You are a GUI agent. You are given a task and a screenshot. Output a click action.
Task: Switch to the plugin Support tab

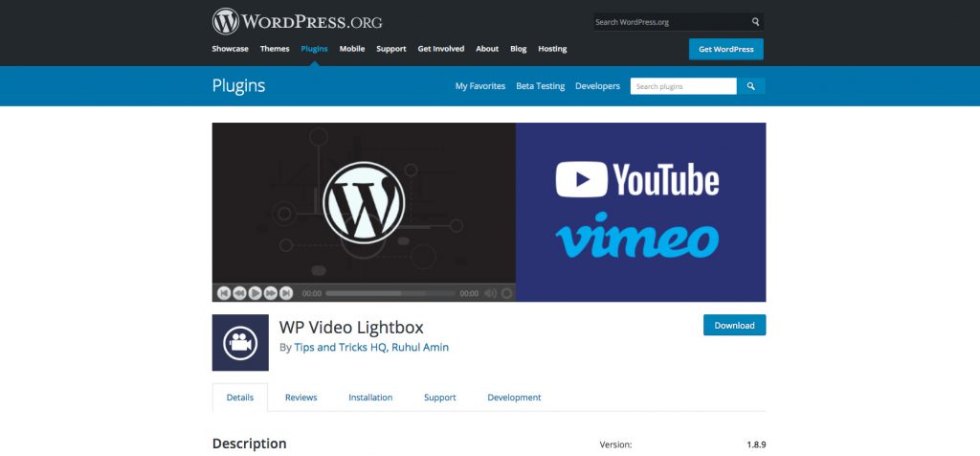coord(440,398)
